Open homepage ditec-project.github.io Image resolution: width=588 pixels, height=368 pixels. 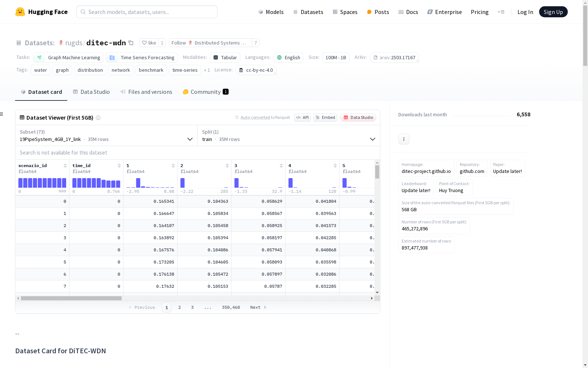point(426,168)
